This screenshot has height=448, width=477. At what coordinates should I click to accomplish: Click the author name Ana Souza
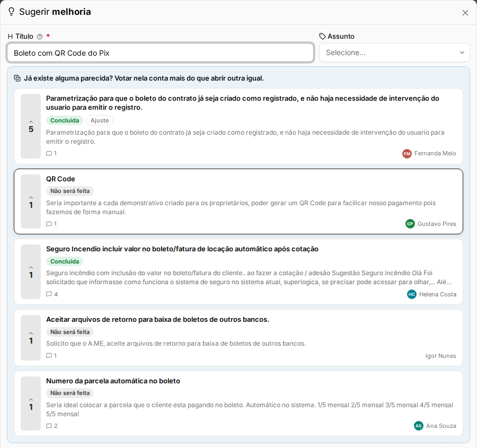[x=441, y=426]
